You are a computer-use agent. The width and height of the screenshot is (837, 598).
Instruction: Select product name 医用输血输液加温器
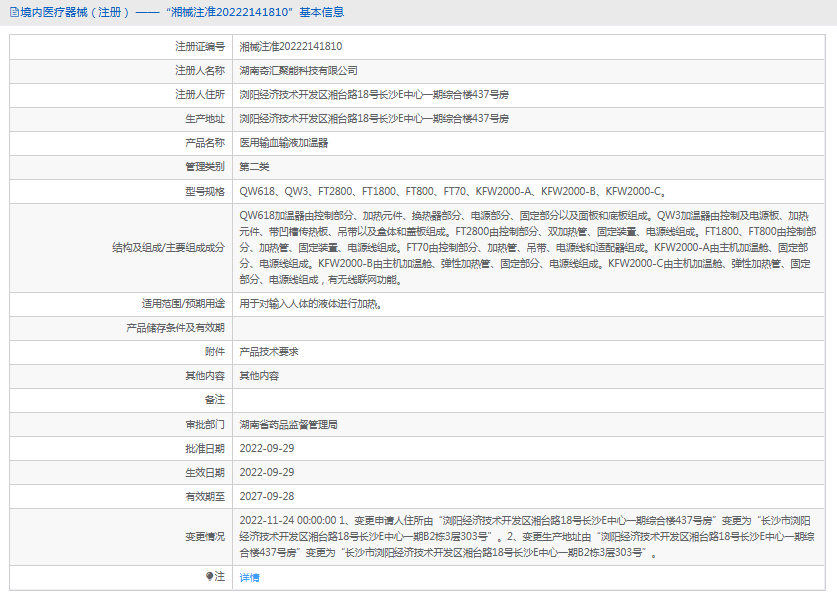click(283, 143)
